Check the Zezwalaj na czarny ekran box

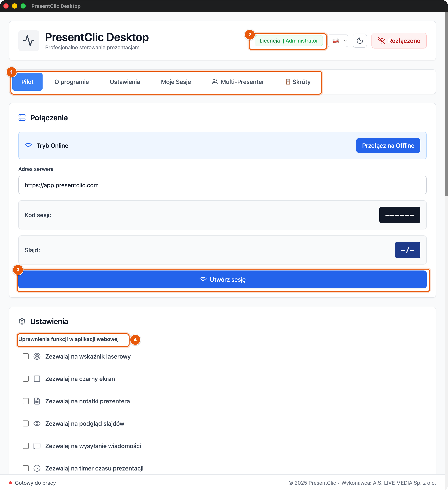click(26, 379)
